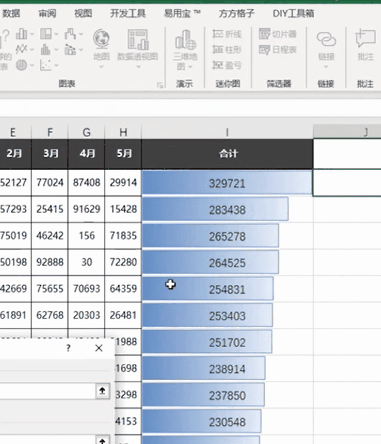This screenshot has height=444, width=381.
Task: Close the dialog with the X button
Action: point(99,348)
